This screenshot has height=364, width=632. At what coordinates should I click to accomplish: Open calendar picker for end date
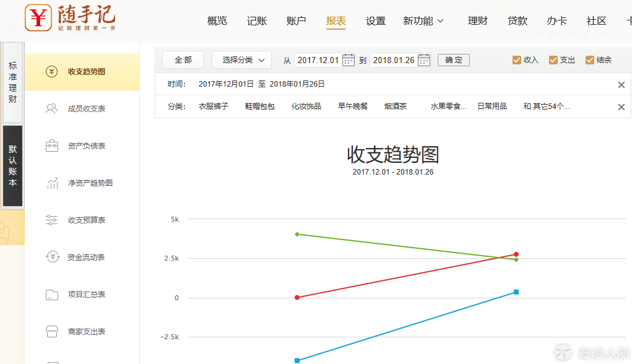(424, 60)
